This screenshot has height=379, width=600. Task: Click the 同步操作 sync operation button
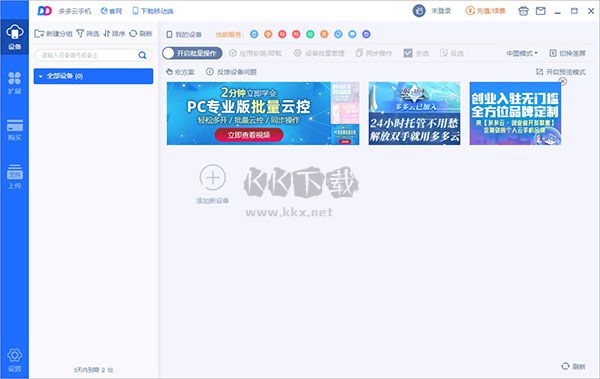[x=374, y=53]
